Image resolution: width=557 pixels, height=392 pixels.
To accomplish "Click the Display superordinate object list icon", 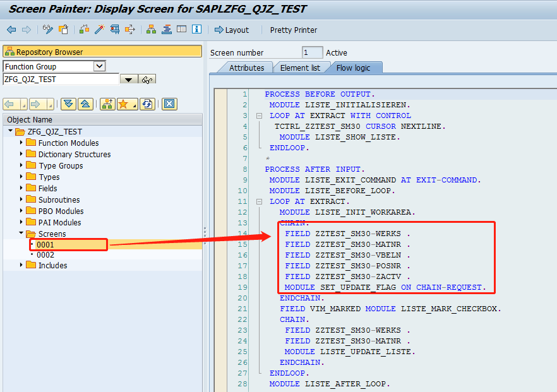I will [107, 104].
